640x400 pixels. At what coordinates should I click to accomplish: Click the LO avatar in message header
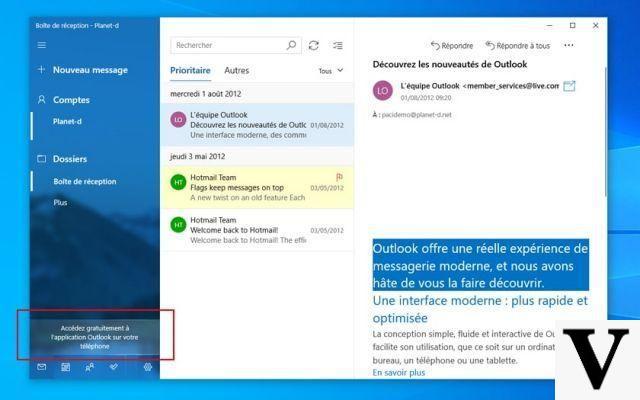pos(382,91)
